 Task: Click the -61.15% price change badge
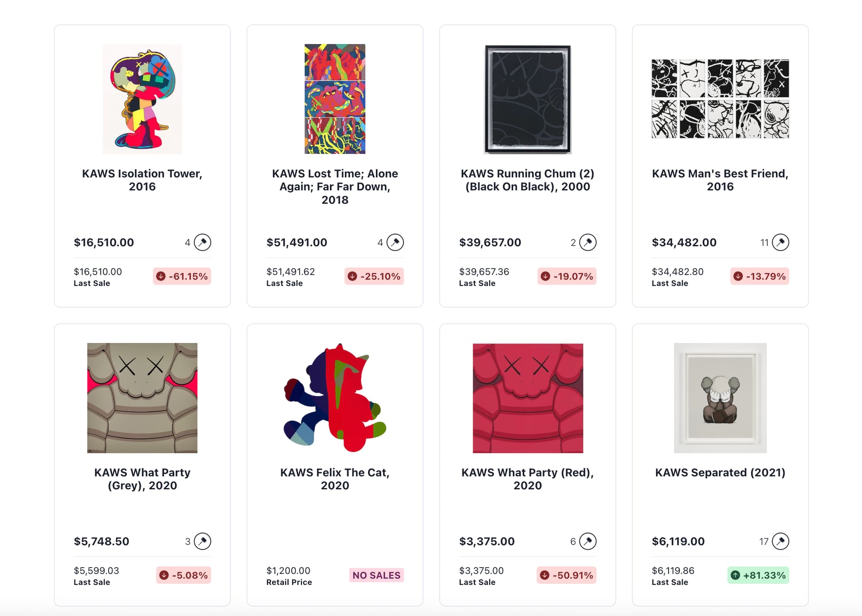point(182,276)
